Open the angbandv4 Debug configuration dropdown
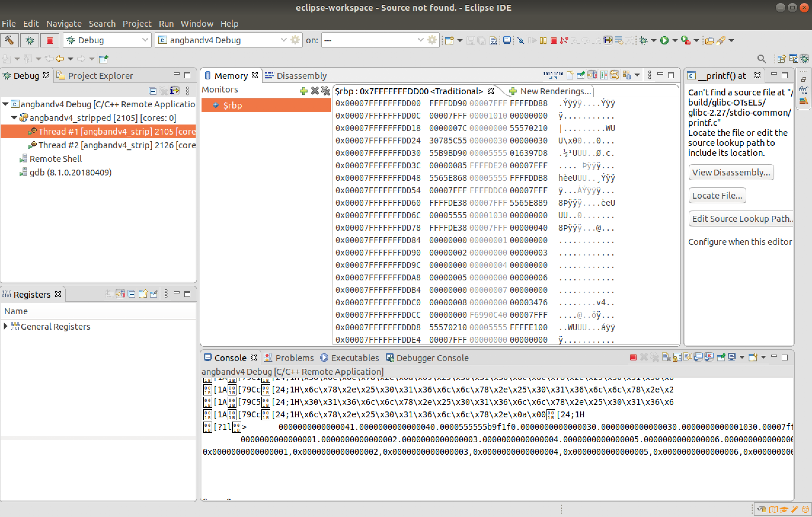 (x=283, y=40)
